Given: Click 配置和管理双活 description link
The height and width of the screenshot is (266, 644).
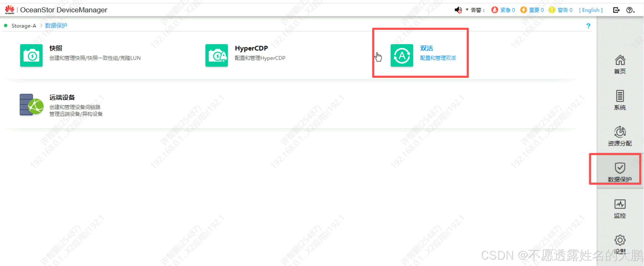Looking at the screenshot, I should (x=438, y=58).
